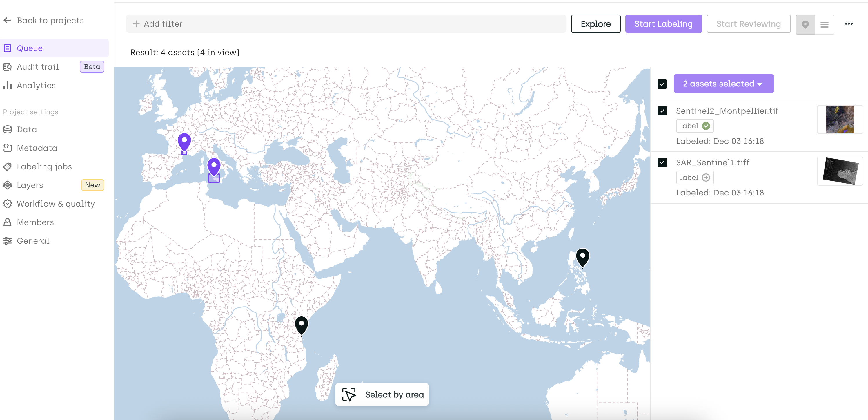Switch to list view icon
The image size is (868, 420).
[824, 24]
